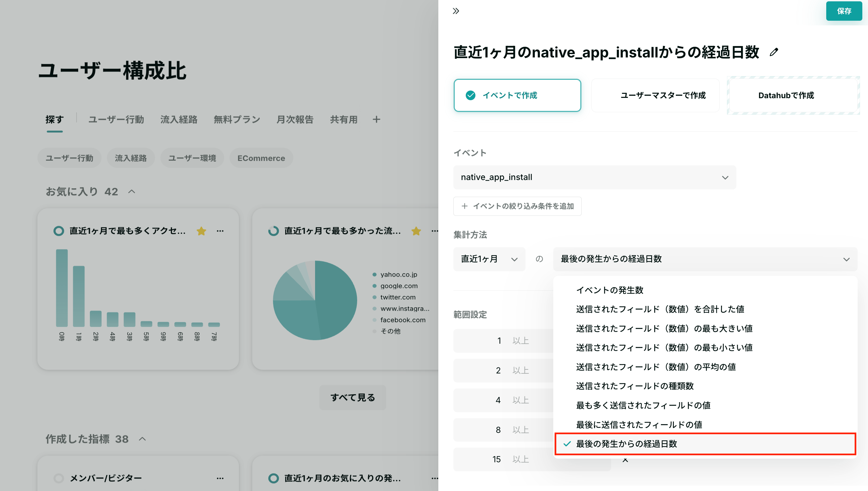Click ring icon on 直近1ヶ月で最も多くアクセ... card
Screen dimensions: 868x491
(x=59, y=231)
